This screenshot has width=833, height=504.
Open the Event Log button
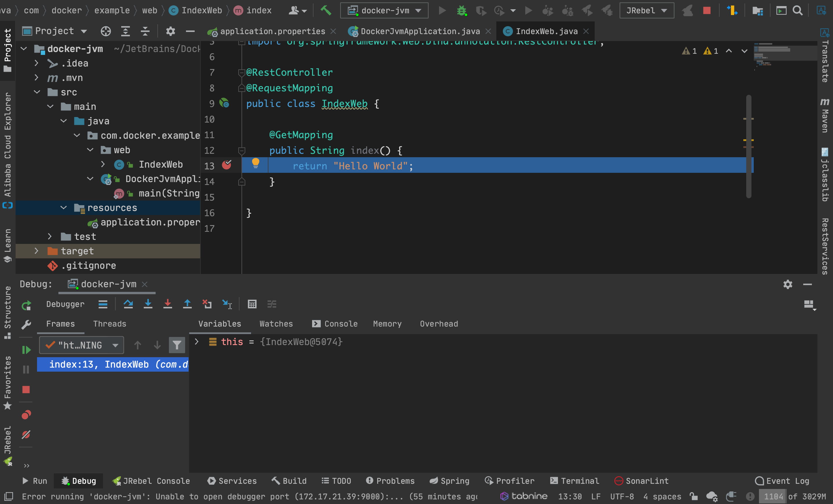[x=782, y=481]
